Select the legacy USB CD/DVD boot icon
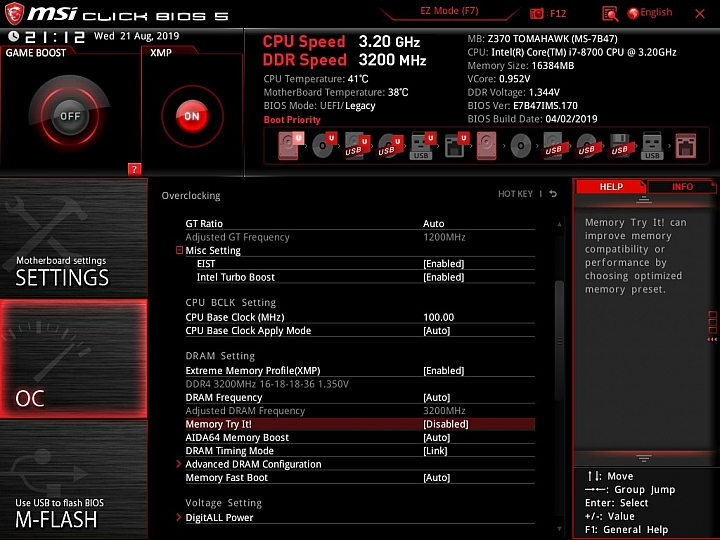Viewport: 720px width, 540px height. pyautogui.click(x=586, y=146)
